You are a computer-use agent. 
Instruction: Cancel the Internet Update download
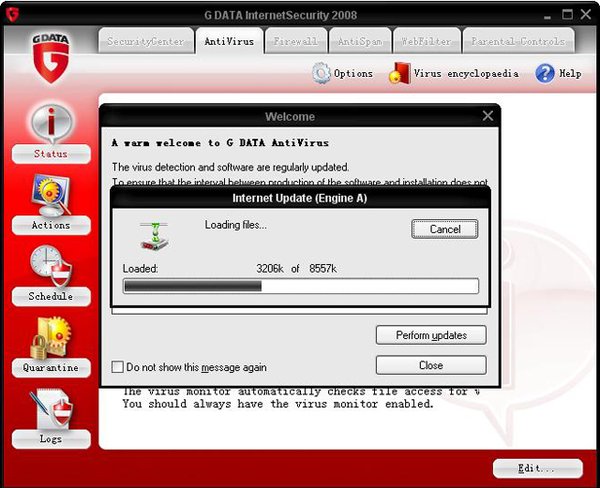[444, 229]
